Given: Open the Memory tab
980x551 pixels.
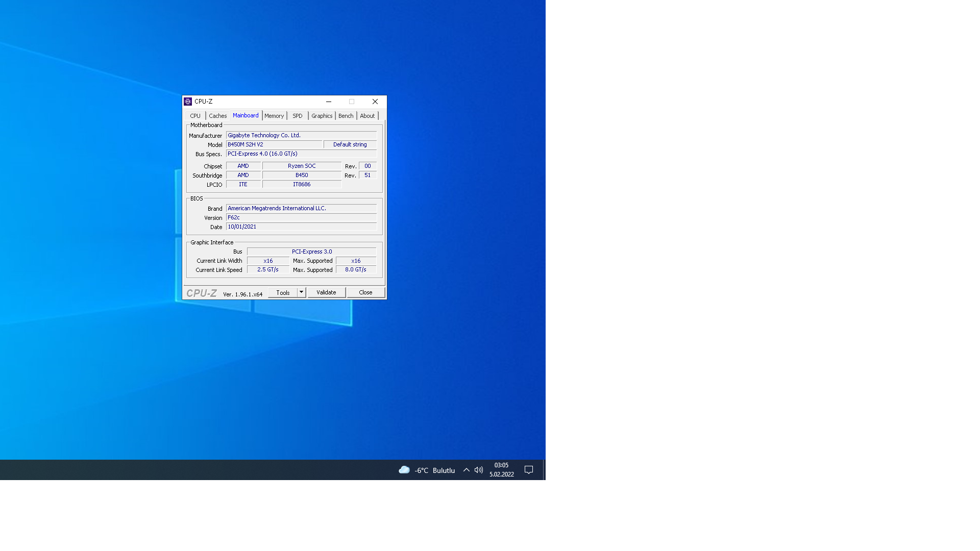Looking at the screenshot, I should pos(274,116).
